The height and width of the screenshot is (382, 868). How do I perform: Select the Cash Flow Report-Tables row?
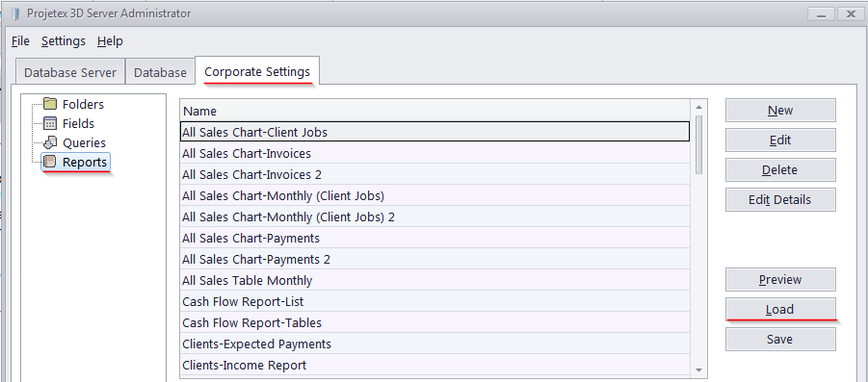point(434,322)
